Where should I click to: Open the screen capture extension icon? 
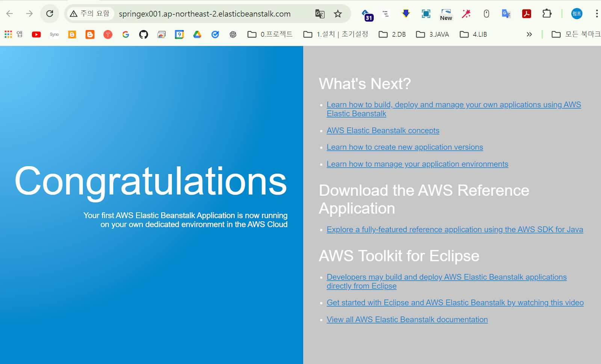coord(426,14)
